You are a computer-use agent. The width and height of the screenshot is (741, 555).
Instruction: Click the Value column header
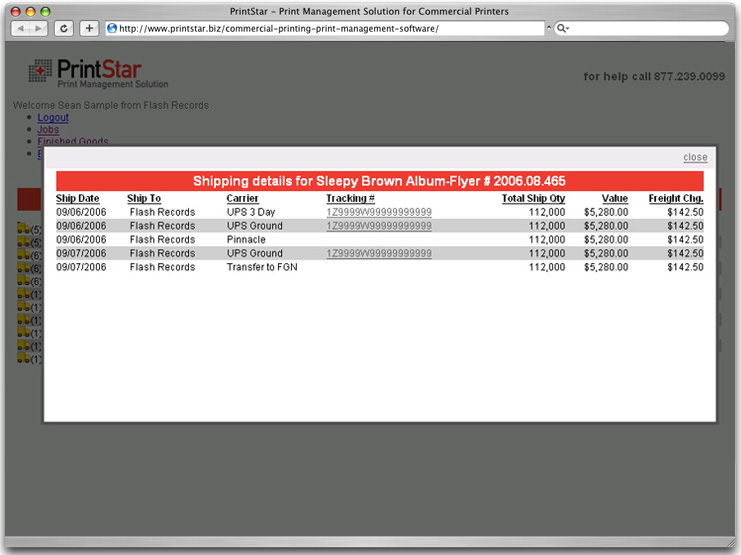pos(615,199)
